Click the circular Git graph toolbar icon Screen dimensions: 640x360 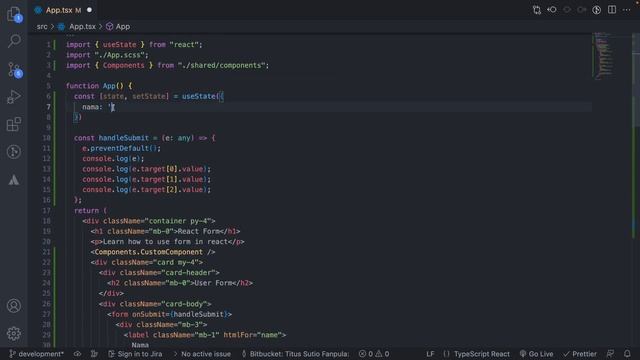point(597,10)
